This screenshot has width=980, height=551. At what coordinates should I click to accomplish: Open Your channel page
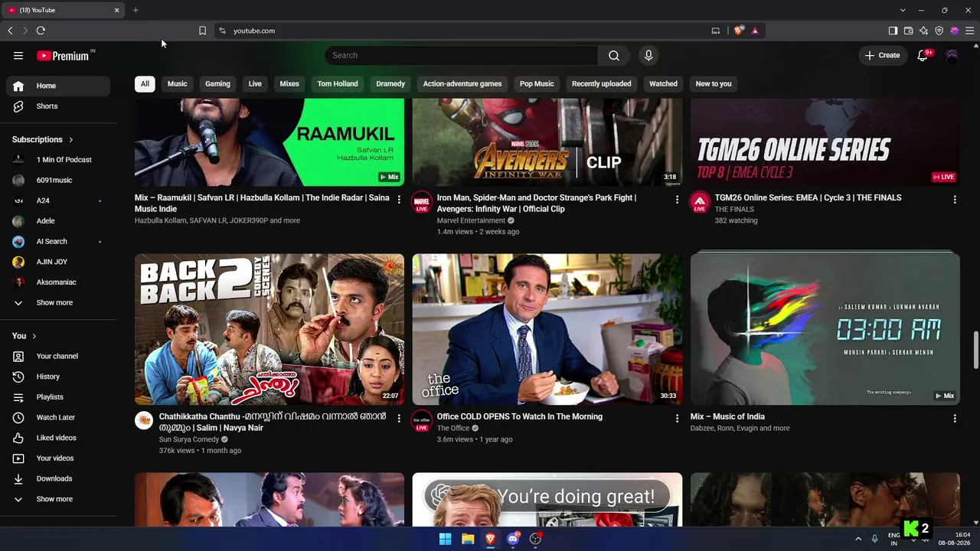coord(58,357)
